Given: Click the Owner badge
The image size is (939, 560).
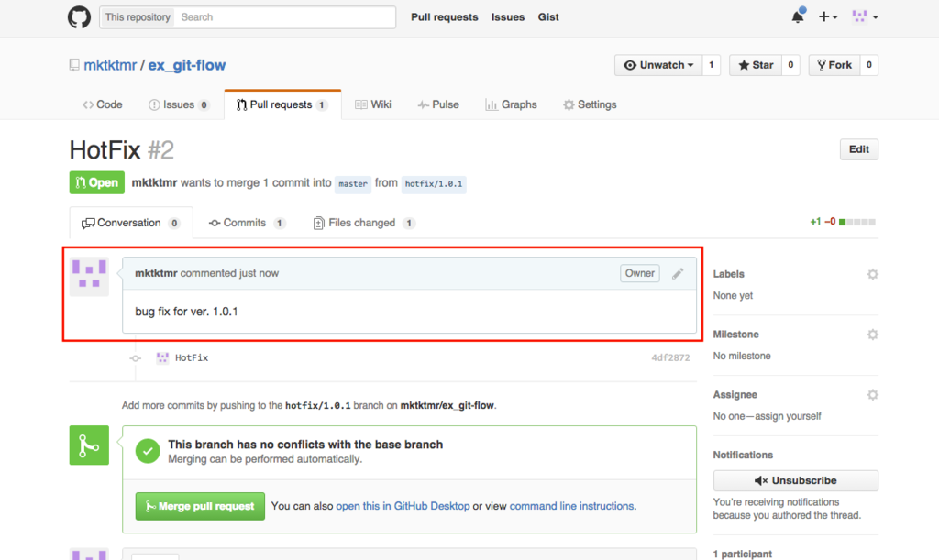Looking at the screenshot, I should [x=639, y=273].
